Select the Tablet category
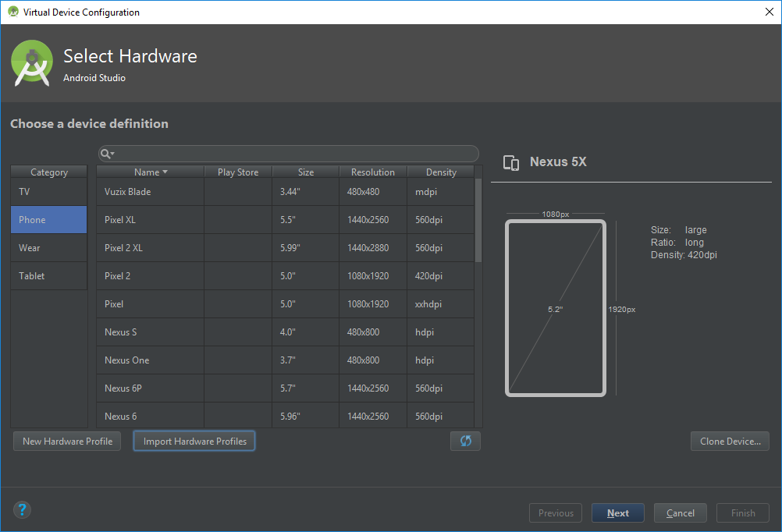This screenshot has width=782, height=532. click(49, 275)
